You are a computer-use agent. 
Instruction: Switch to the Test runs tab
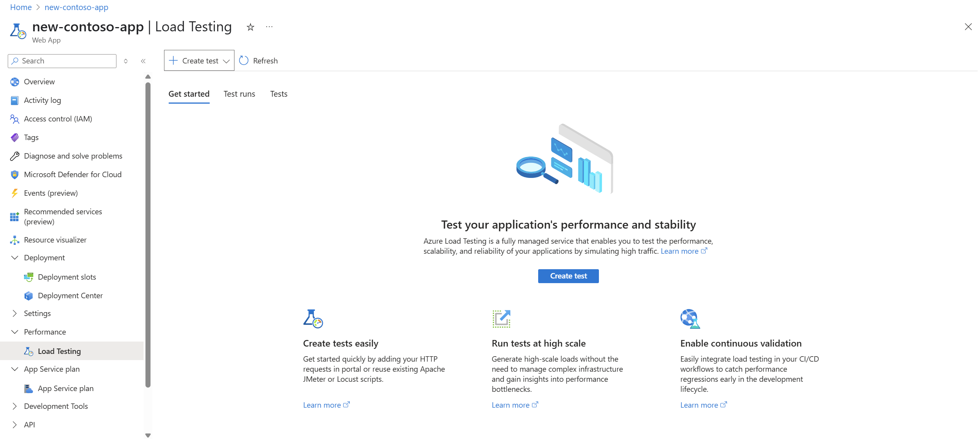(x=239, y=94)
